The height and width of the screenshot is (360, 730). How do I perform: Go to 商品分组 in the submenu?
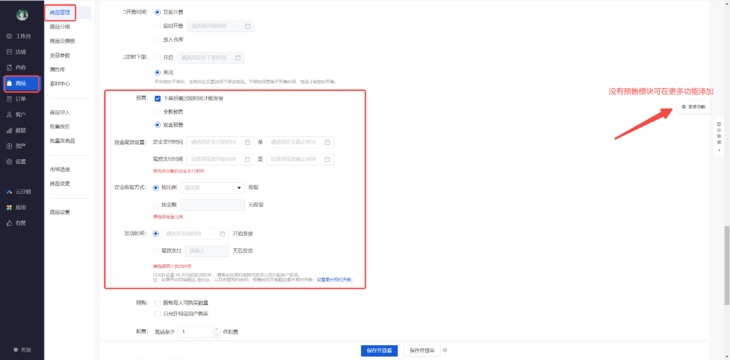pyautogui.click(x=60, y=27)
